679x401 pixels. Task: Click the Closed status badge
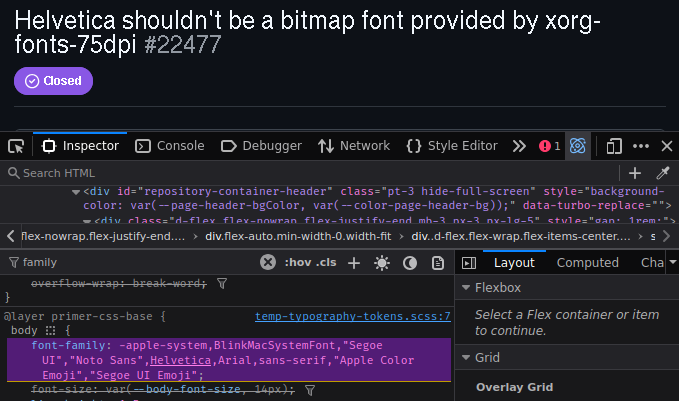coord(53,81)
